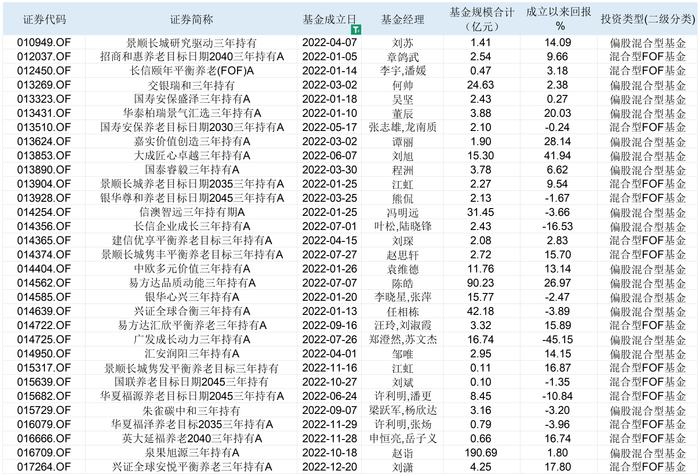Click fund name 信澳智远三年持有期A
Image resolution: width=700 pixels, height=476 pixels.
click(x=192, y=212)
